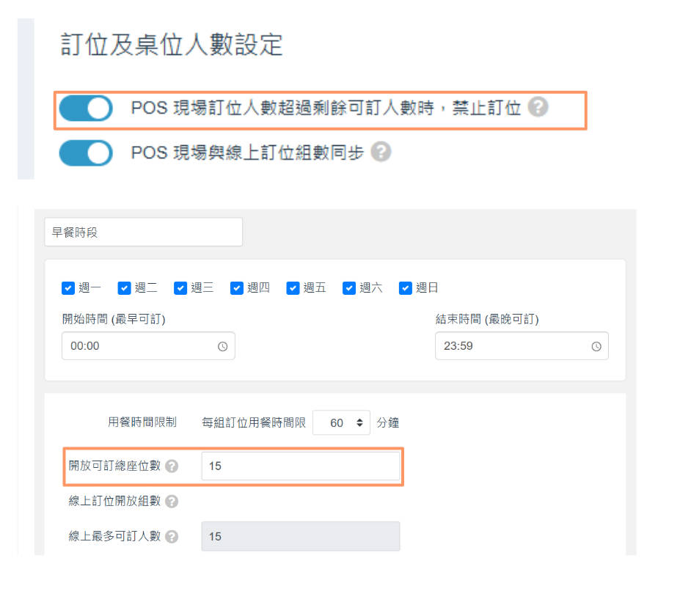
Task: Click help icon beside POS 現場訂位人數 toggle
Action: 538,108
